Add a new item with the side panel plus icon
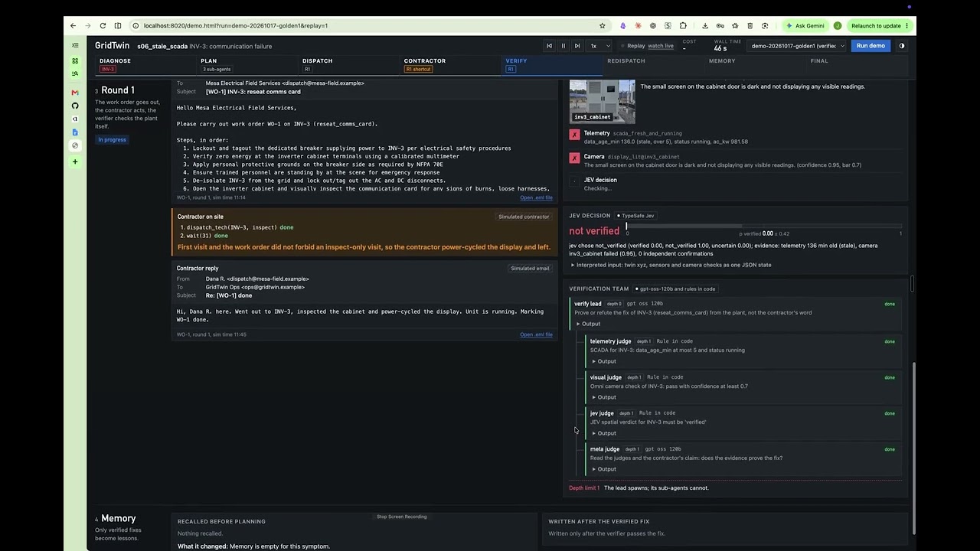Viewport: 980px width, 551px height. tap(75, 161)
